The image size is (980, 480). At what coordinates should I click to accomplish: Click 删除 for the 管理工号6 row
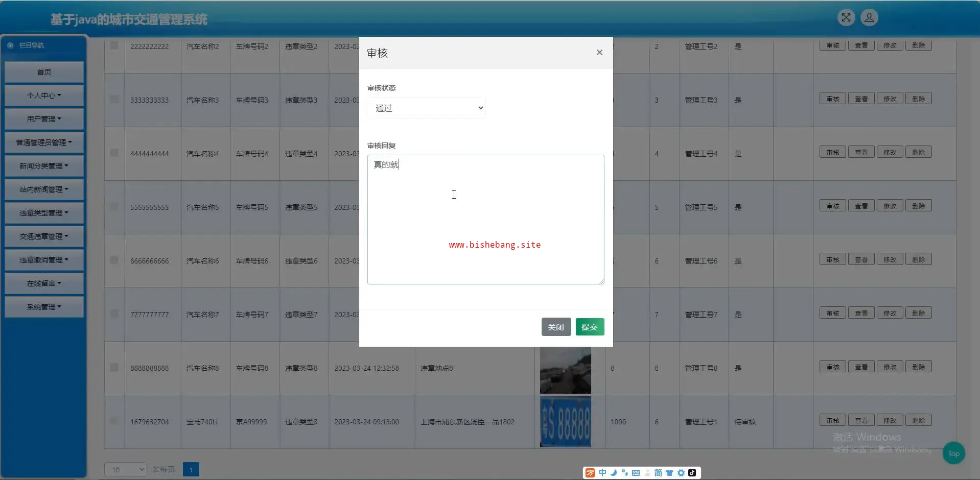pyautogui.click(x=919, y=259)
